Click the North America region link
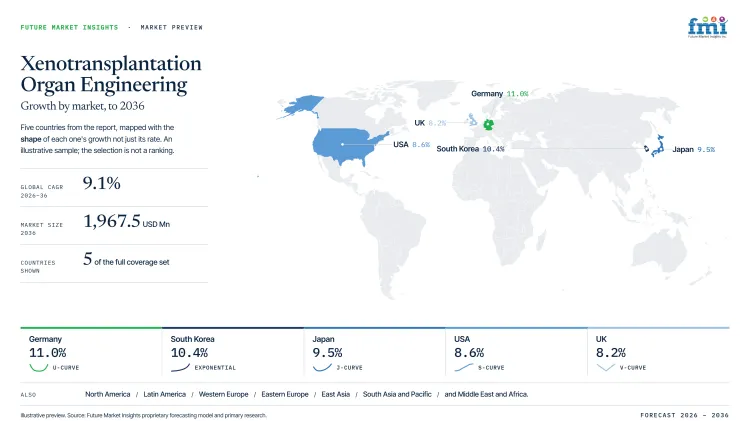 [108, 394]
